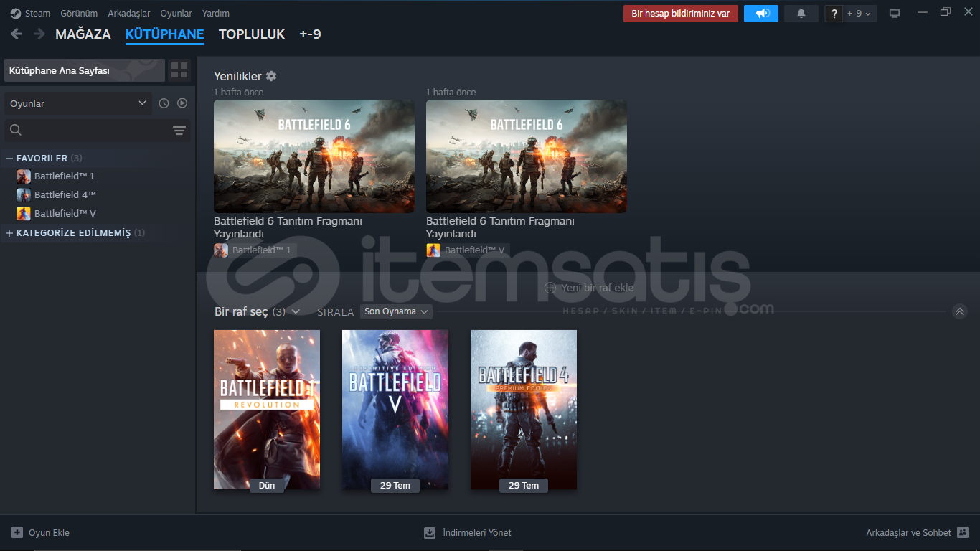Image resolution: width=980 pixels, height=551 pixels.
Task: Open the announcements megaphone button
Action: point(761,14)
